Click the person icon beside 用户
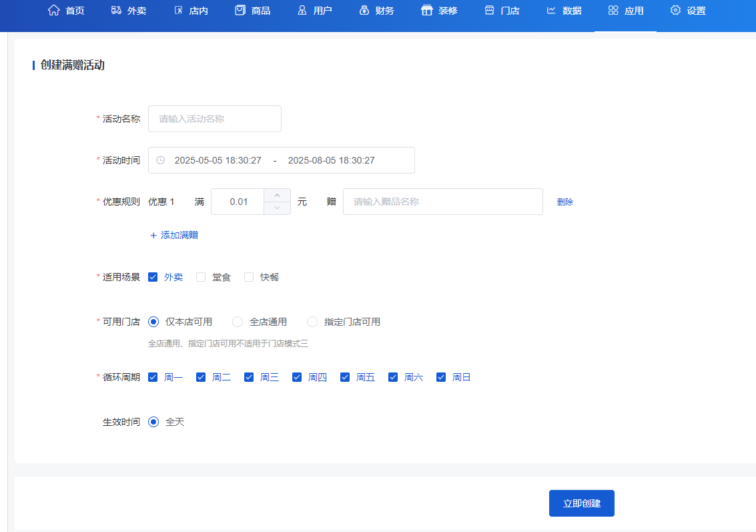756x532 pixels. pyautogui.click(x=302, y=10)
